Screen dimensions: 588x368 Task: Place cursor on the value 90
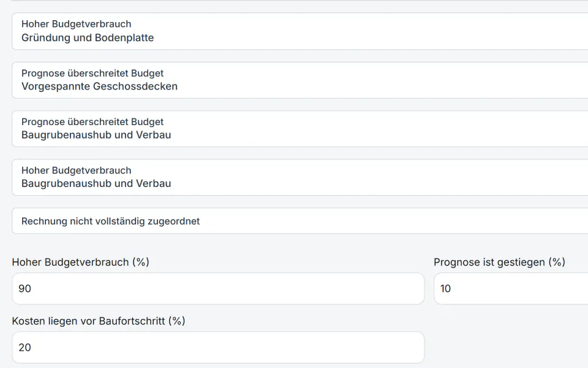[24, 288]
